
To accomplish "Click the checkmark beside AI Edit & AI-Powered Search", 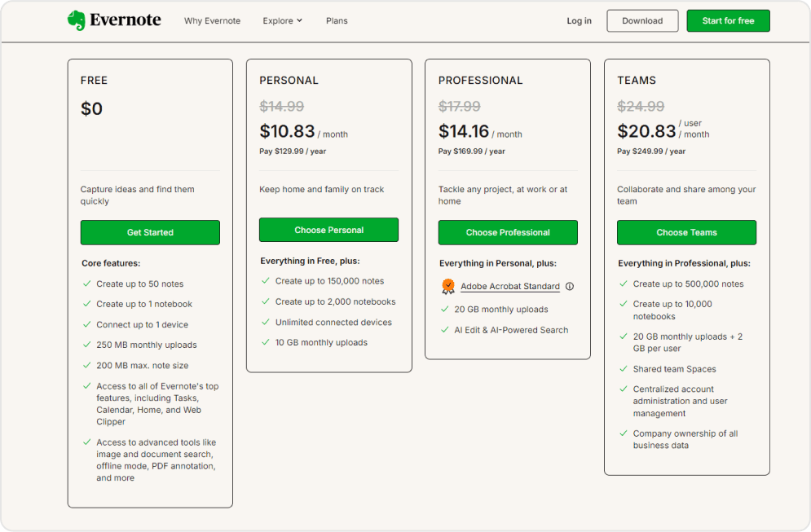I will pyautogui.click(x=444, y=329).
